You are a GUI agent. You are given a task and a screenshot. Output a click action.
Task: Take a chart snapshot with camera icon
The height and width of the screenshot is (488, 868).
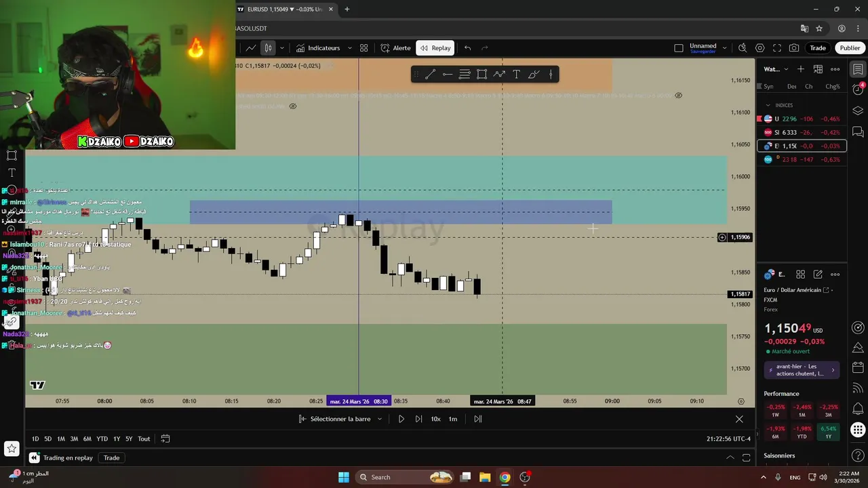tap(794, 48)
